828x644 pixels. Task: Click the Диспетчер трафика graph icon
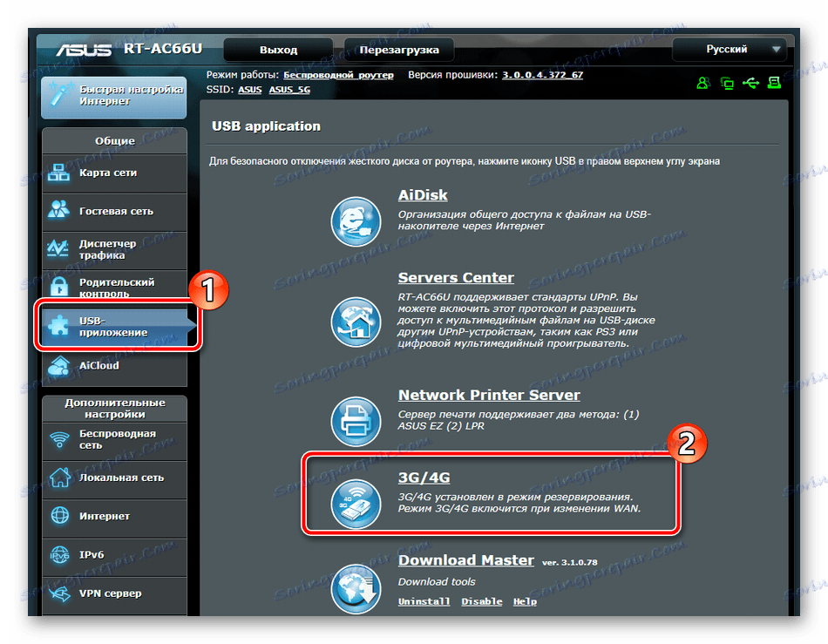tap(58, 248)
